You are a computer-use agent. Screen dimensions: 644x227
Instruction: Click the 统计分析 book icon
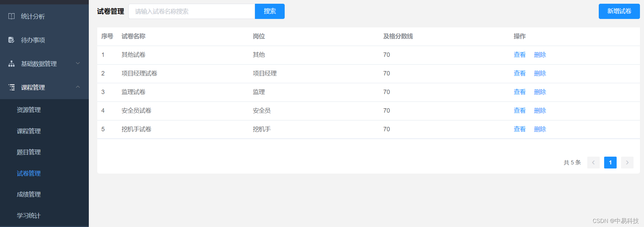pos(11,16)
